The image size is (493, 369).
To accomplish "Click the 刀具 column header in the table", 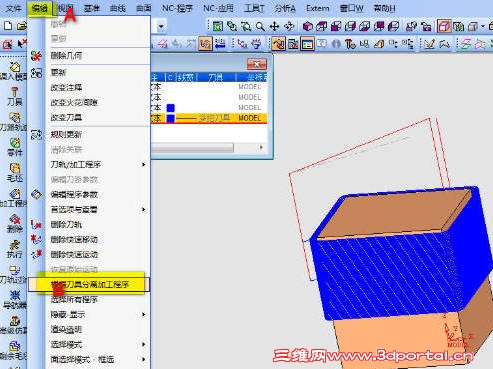I will (x=216, y=77).
